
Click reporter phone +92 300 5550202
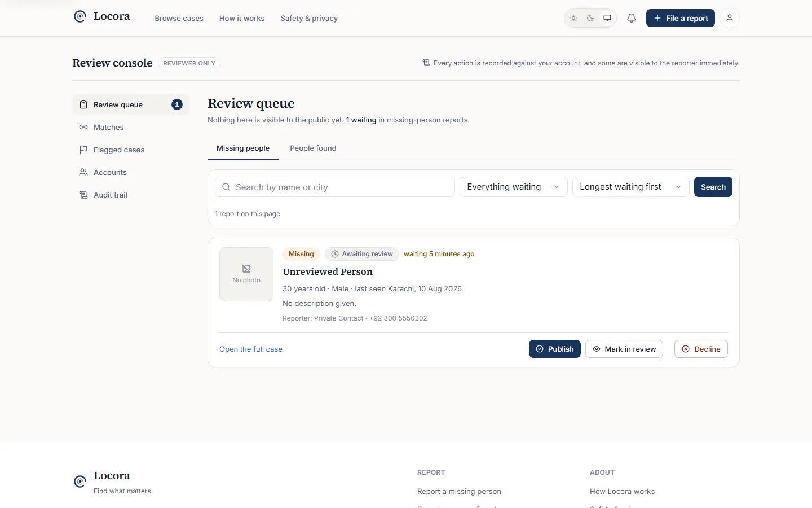click(x=398, y=318)
